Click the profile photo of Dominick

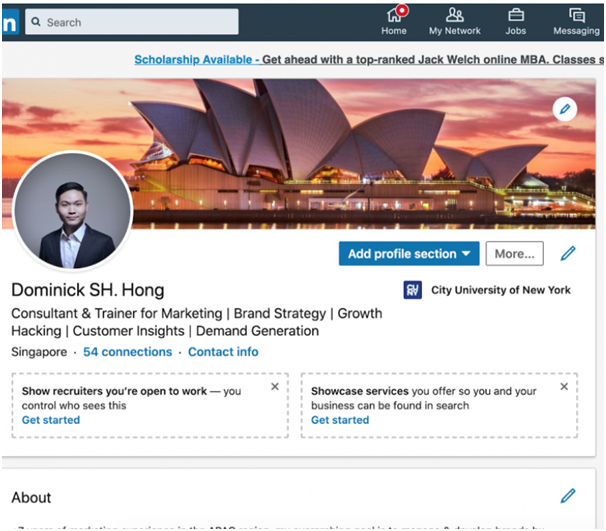pos(73,211)
